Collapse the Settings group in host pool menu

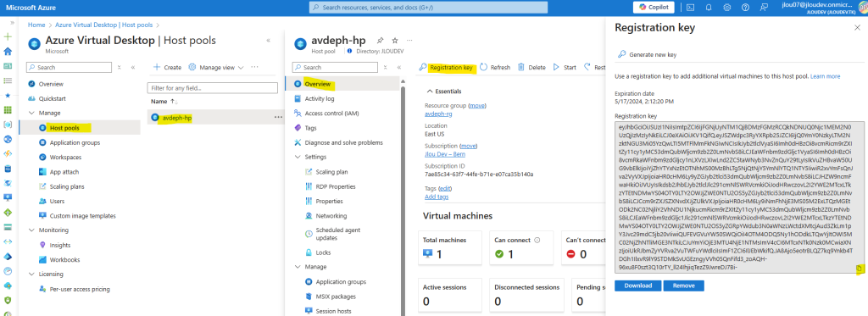298,158
